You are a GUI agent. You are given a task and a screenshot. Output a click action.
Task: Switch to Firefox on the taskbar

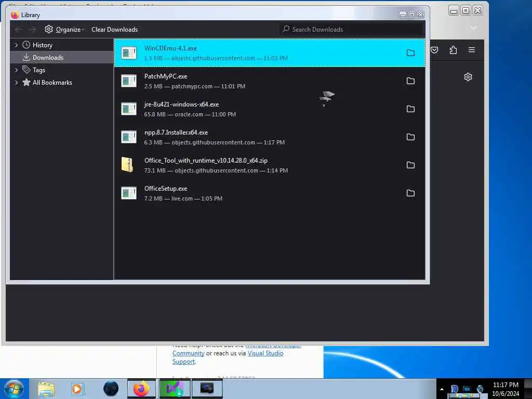coord(141,389)
